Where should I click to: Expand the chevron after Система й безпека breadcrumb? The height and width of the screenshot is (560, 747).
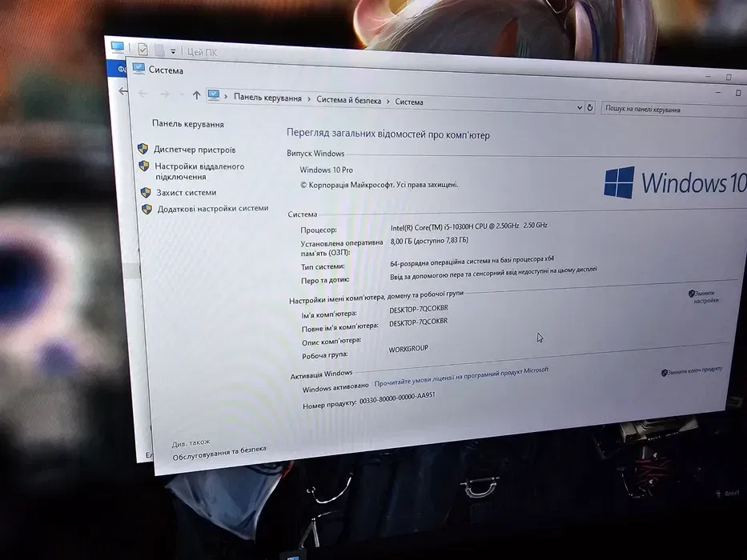pyautogui.click(x=388, y=102)
